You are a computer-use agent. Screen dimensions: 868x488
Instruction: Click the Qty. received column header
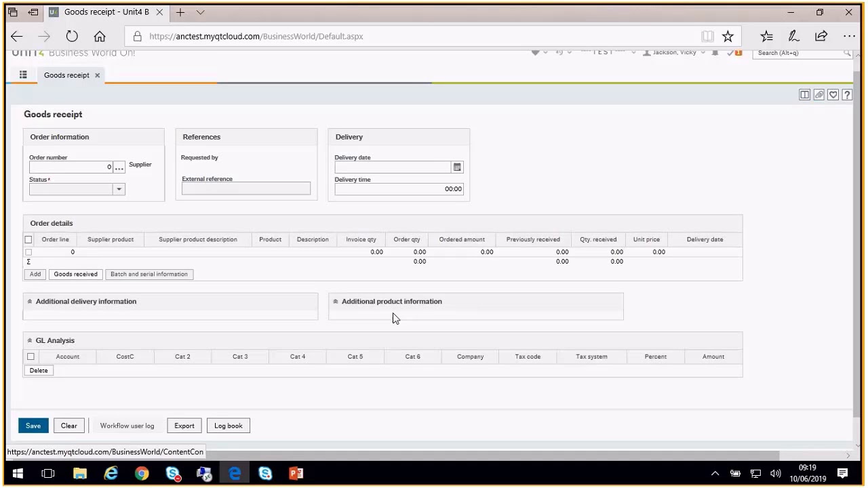(x=598, y=239)
